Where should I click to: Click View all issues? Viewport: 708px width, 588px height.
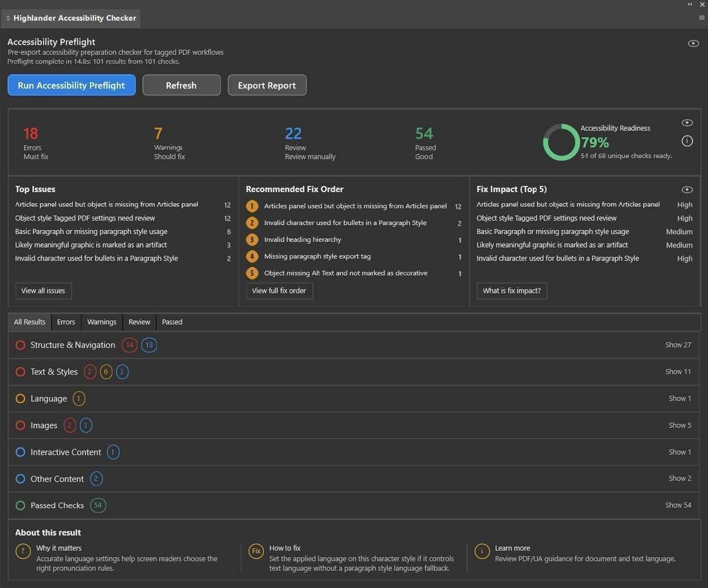43,291
